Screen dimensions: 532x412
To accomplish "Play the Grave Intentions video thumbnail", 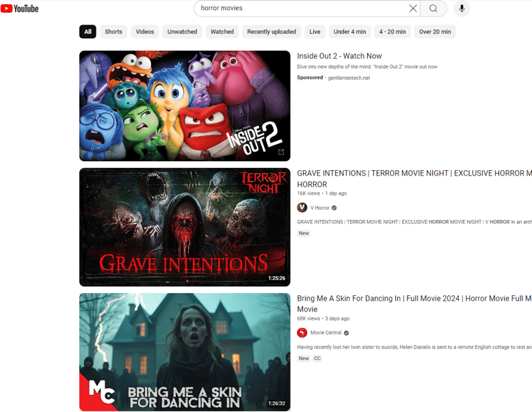I will [x=185, y=227].
